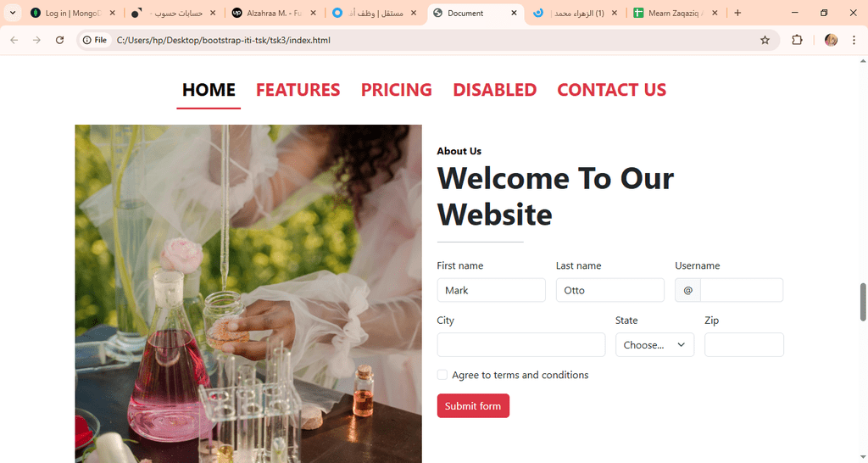The image size is (868, 463).
Task: Click the File site info icon
Action: pos(95,40)
